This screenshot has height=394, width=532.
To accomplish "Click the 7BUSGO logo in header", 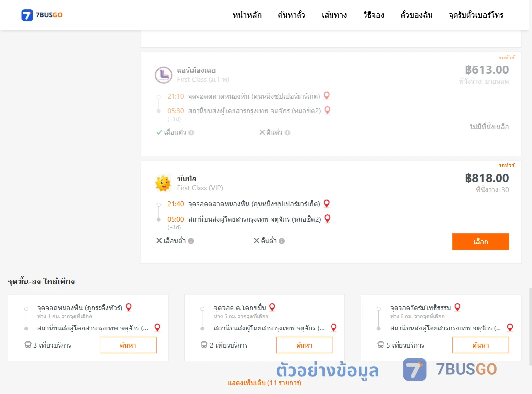I will (42, 15).
